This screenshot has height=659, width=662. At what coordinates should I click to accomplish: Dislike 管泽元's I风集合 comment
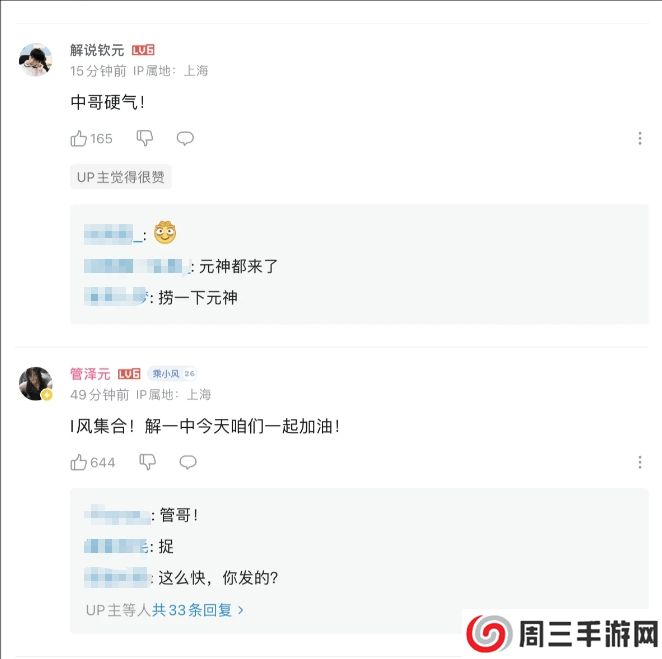click(x=147, y=462)
